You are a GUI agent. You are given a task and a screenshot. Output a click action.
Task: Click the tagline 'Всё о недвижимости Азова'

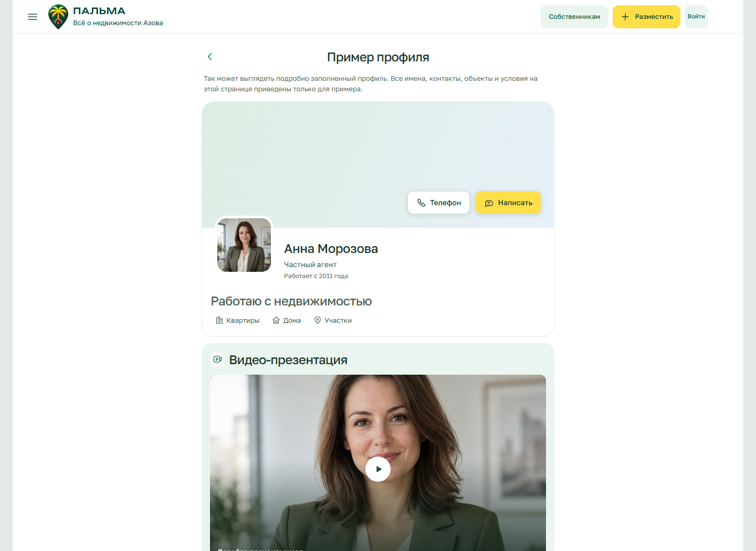118,23
